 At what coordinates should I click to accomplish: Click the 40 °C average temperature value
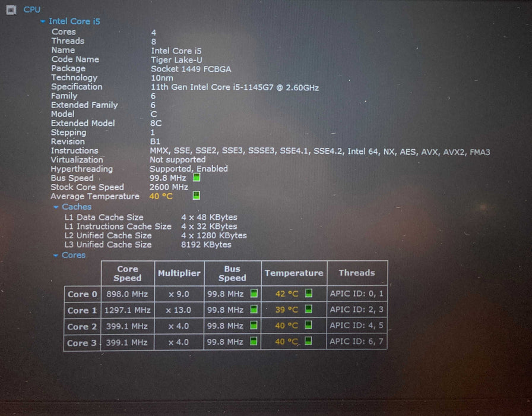pos(161,196)
